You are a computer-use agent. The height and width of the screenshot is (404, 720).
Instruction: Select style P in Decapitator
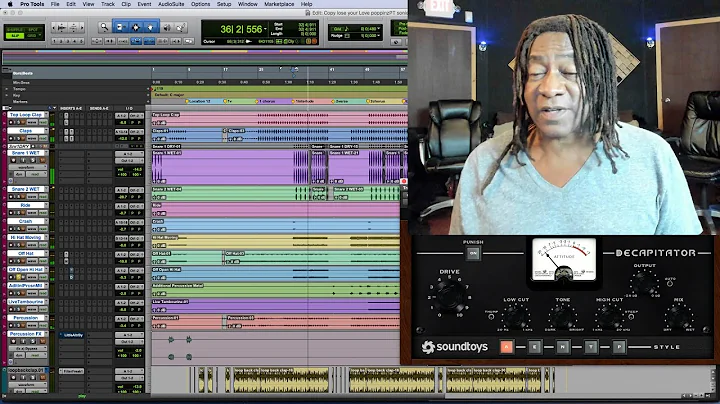[619, 347]
